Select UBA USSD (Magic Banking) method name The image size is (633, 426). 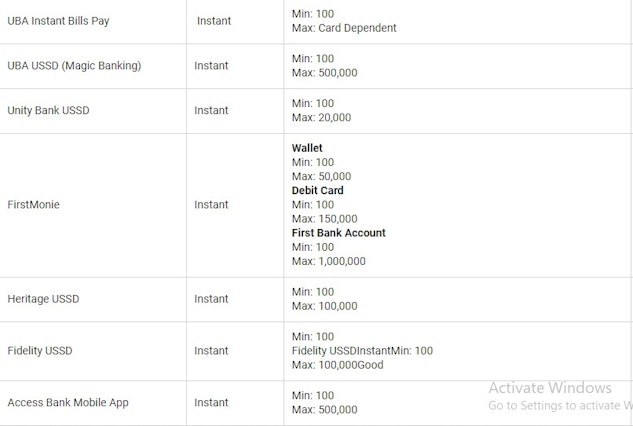coord(74,65)
